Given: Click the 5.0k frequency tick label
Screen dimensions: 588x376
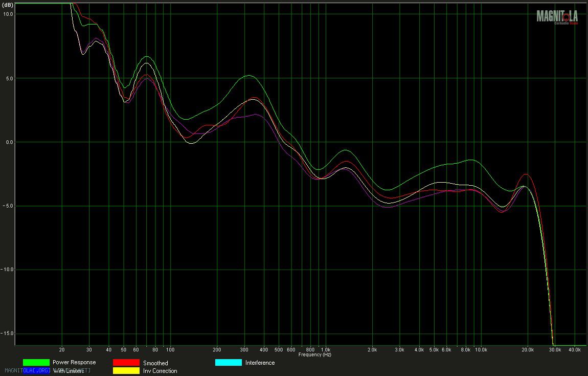Looking at the screenshot, I should pyautogui.click(x=434, y=349).
